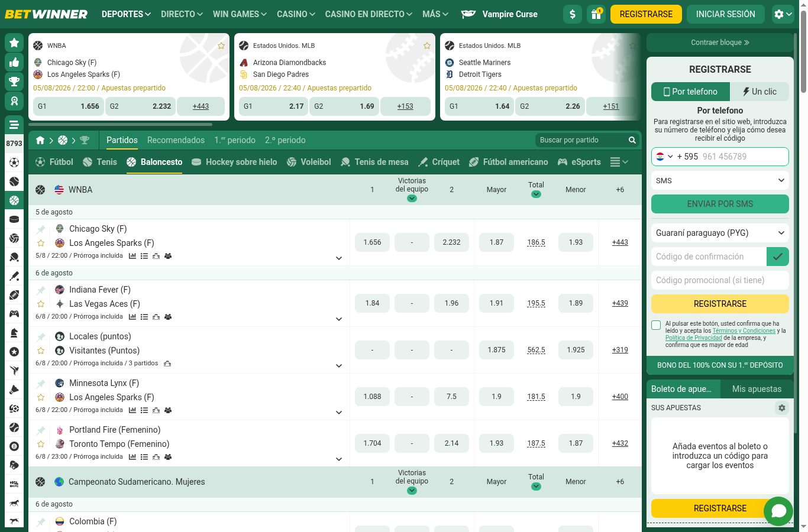Click INICIAR SESIÓN button
This screenshot has height=532, width=808.
click(x=725, y=14)
